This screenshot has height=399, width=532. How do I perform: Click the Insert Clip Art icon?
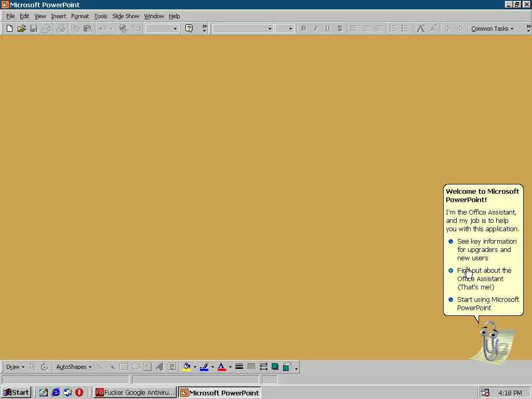171,367
